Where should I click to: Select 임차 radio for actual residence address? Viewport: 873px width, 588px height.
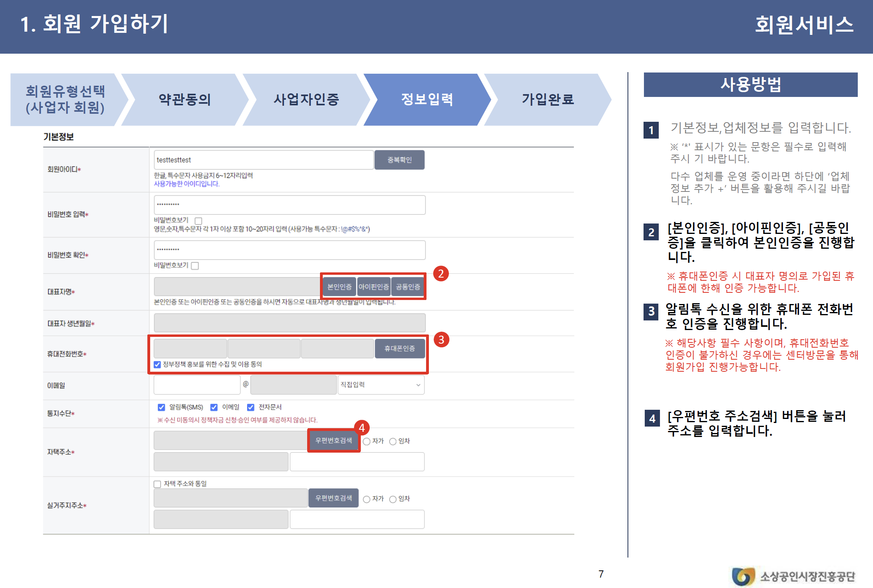pyautogui.click(x=393, y=499)
